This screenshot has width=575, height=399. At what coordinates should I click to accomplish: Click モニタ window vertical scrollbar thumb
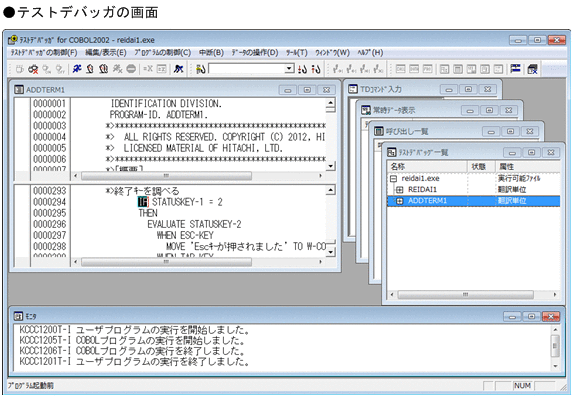pyautogui.click(x=555, y=346)
